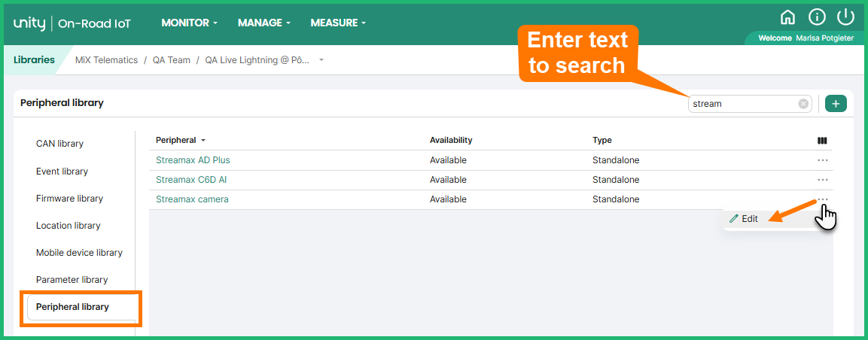This screenshot has width=868, height=340.
Task: Click the Type column header
Action: coord(602,140)
